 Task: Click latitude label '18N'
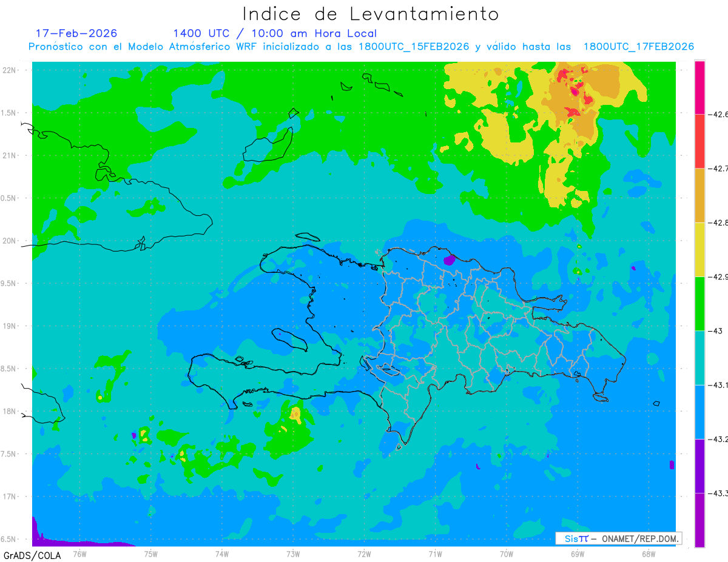click(10, 412)
